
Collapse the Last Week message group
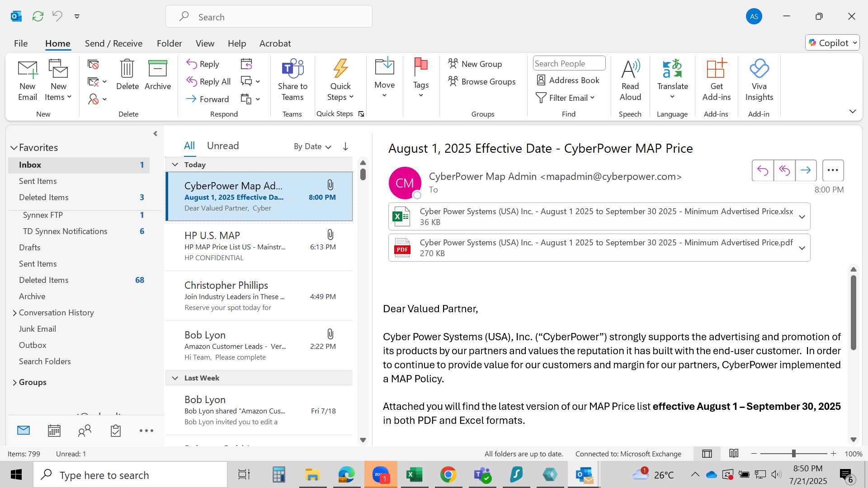[175, 378]
